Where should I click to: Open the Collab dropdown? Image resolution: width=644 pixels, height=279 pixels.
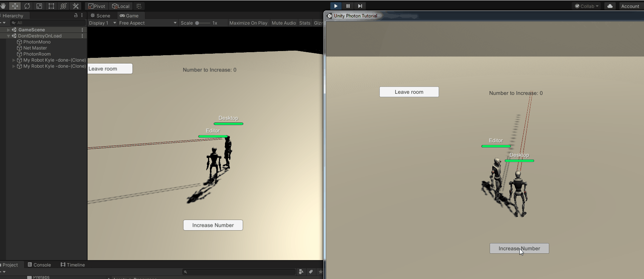point(587,6)
